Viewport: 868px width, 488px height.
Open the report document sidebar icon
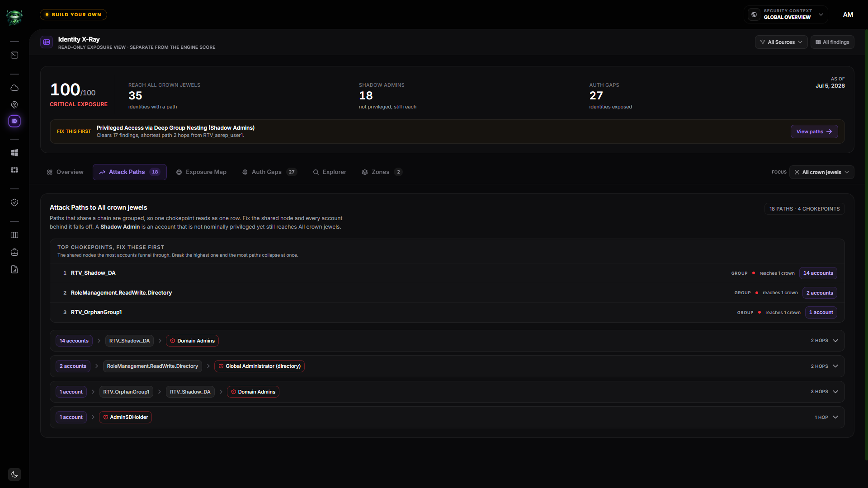tap(14, 269)
